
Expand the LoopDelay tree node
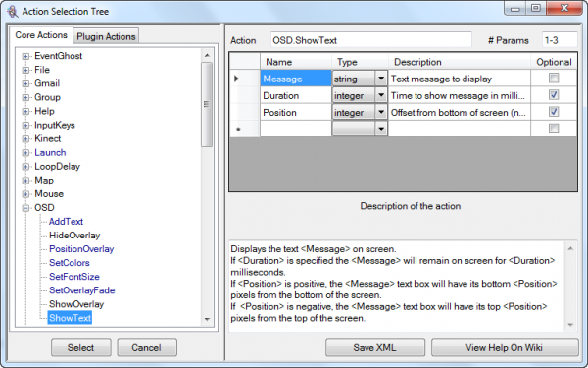pos(25,167)
